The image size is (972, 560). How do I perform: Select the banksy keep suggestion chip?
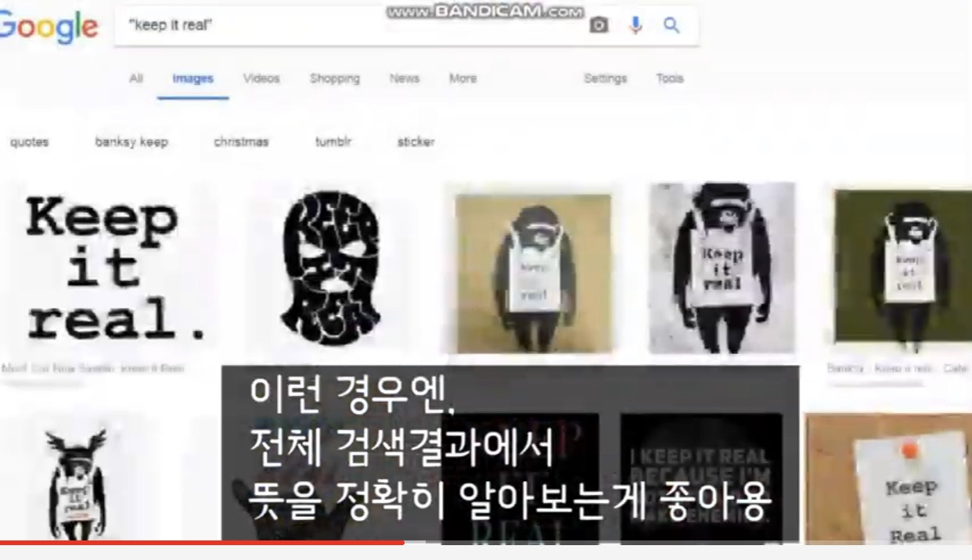coord(131,142)
